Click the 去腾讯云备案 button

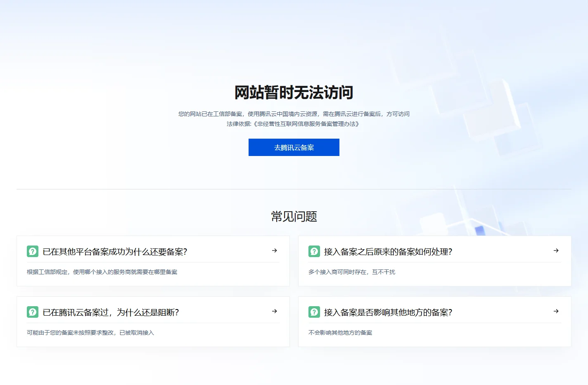coord(294,147)
